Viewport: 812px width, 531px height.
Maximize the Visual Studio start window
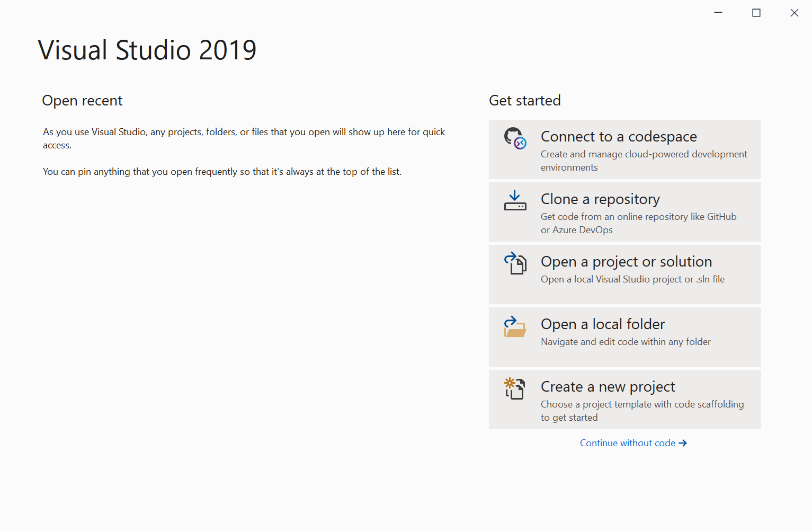coord(756,13)
